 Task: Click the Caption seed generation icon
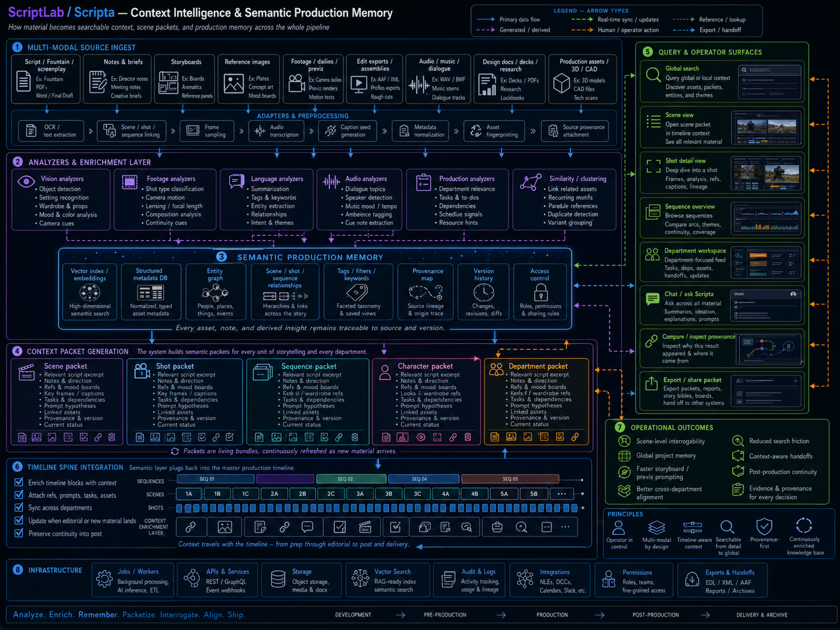[x=331, y=131]
